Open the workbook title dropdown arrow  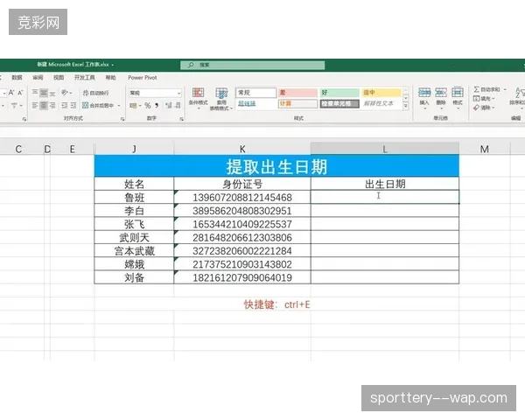113,65
